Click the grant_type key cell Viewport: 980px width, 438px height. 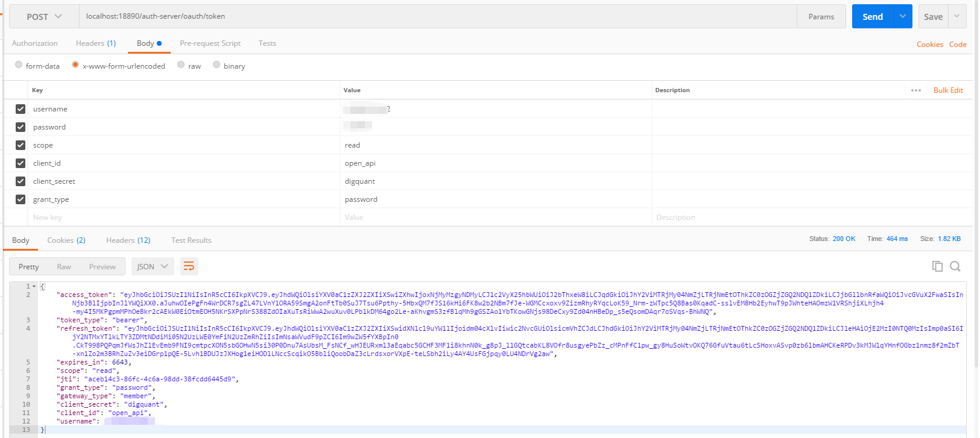184,199
